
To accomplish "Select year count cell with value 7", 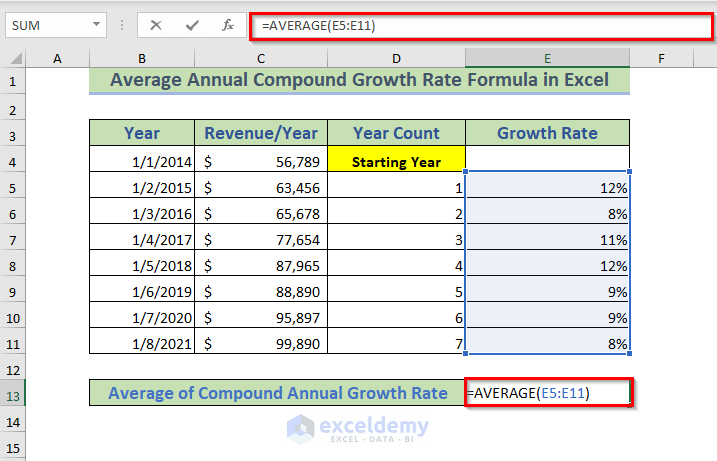I will click(x=396, y=343).
